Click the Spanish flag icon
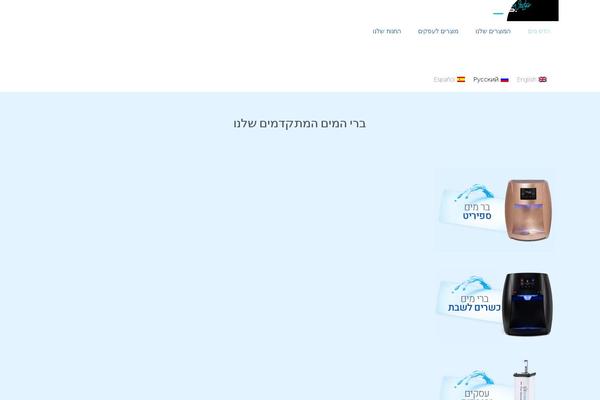600x400 pixels. click(461, 80)
